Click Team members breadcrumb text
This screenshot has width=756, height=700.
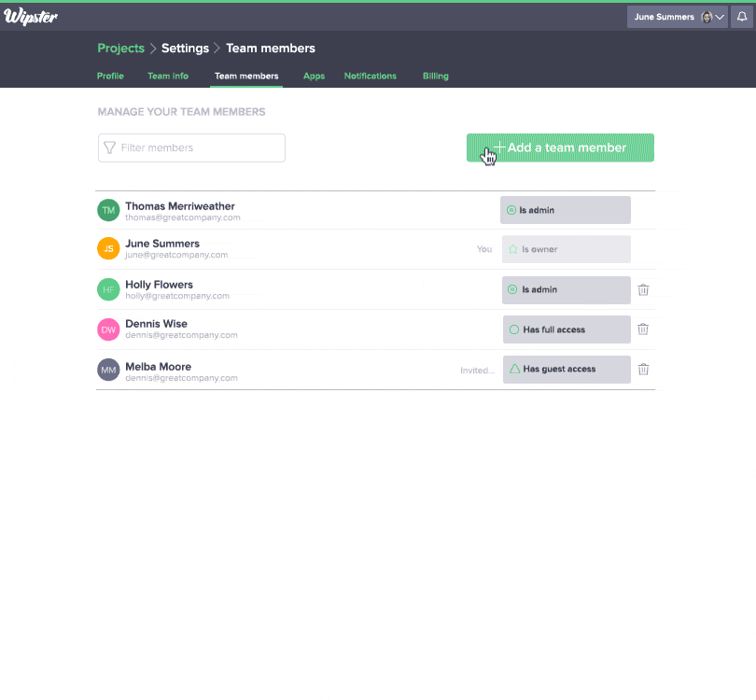271,49
